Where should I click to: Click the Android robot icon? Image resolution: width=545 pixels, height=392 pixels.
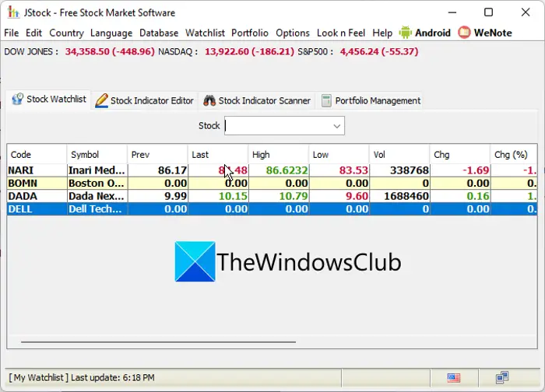[x=405, y=33]
